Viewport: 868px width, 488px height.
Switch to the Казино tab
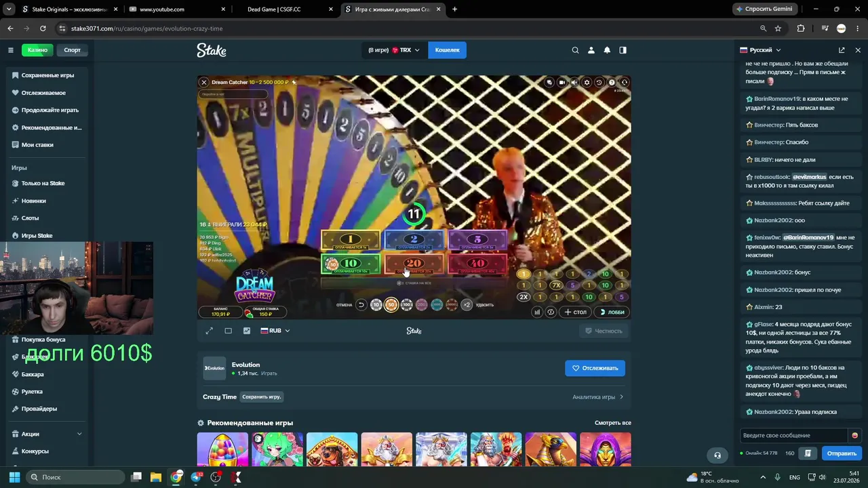tap(37, 50)
